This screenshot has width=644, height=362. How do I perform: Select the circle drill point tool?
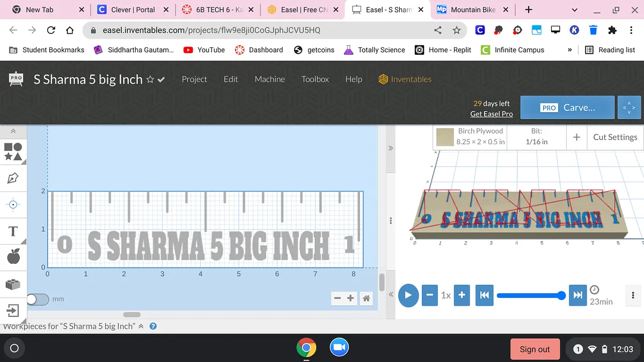pos(13,204)
